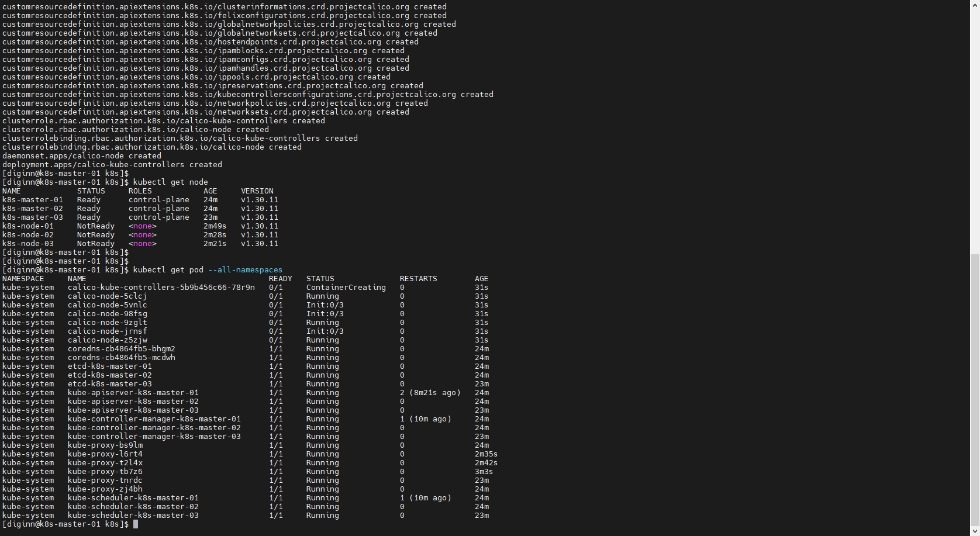Click the scrollbar down arrow
This screenshot has width=980, height=536.
point(975,531)
